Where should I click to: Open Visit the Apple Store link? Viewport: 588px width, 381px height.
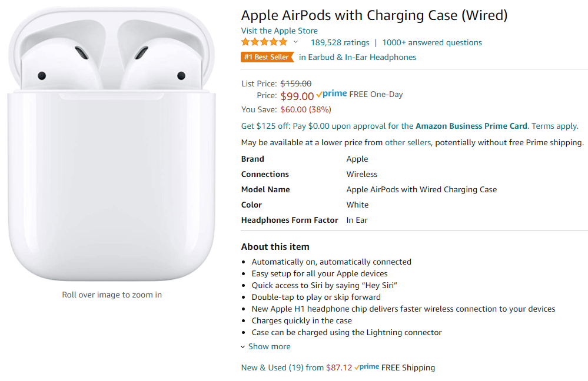point(279,31)
